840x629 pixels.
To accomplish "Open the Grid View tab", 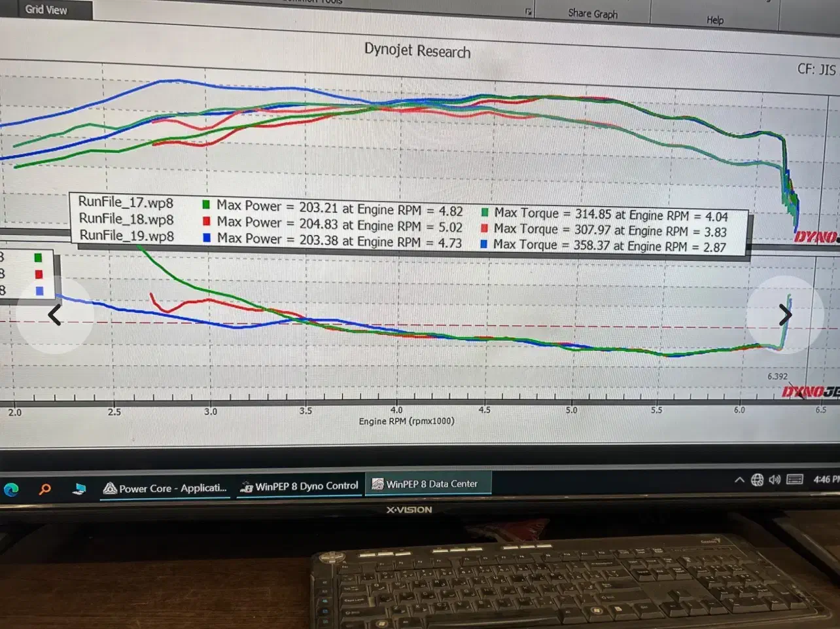I will [46, 9].
